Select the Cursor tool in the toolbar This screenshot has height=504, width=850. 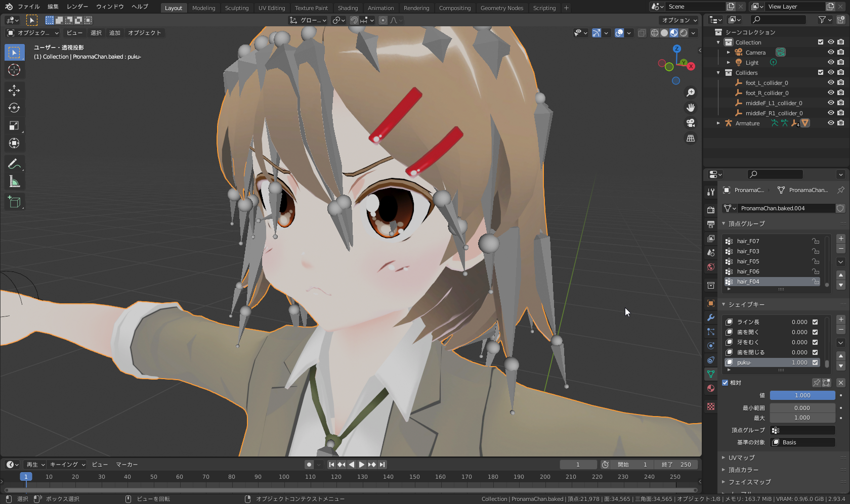[14, 70]
